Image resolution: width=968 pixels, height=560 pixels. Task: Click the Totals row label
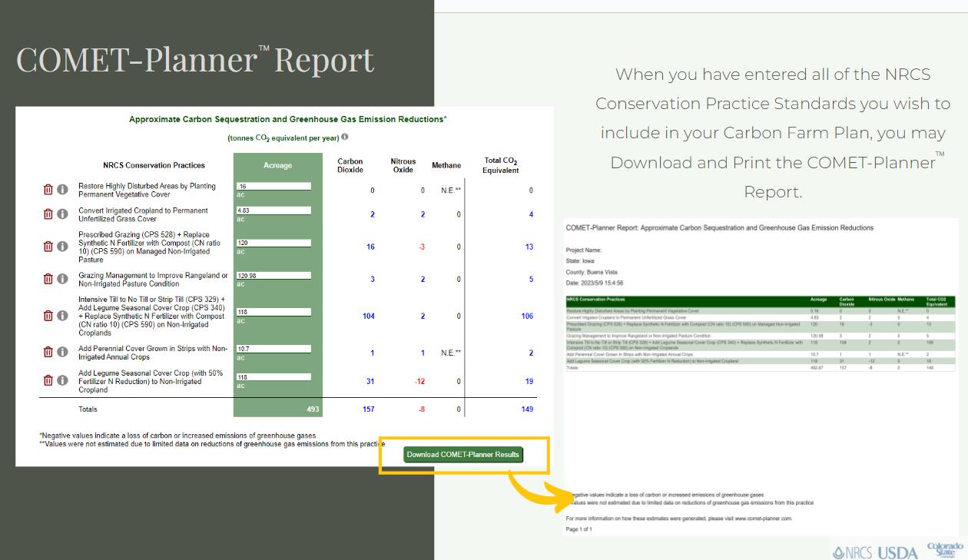coord(88,409)
